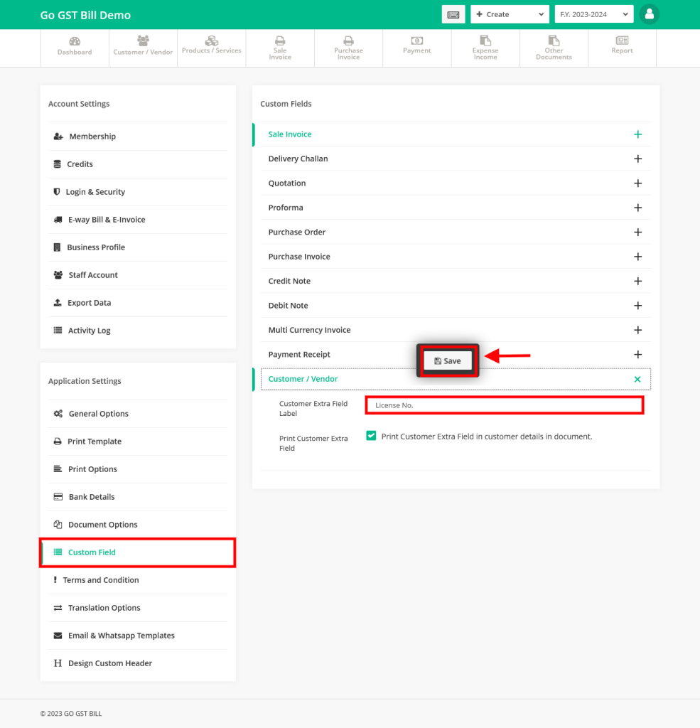The height and width of the screenshot is (728, 700).
Task: Open the Report section icon
Action: point(622,47)
